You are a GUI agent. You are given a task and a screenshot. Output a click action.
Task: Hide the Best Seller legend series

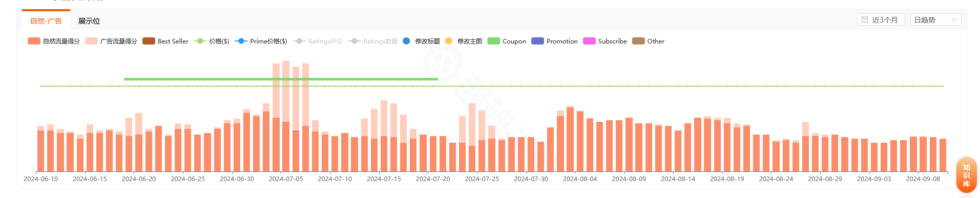tap(165, 41)
